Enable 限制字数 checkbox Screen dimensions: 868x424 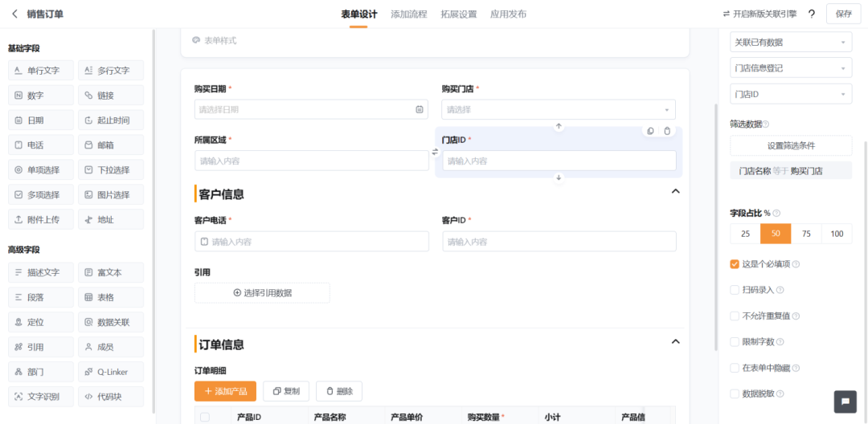point(735,341)
